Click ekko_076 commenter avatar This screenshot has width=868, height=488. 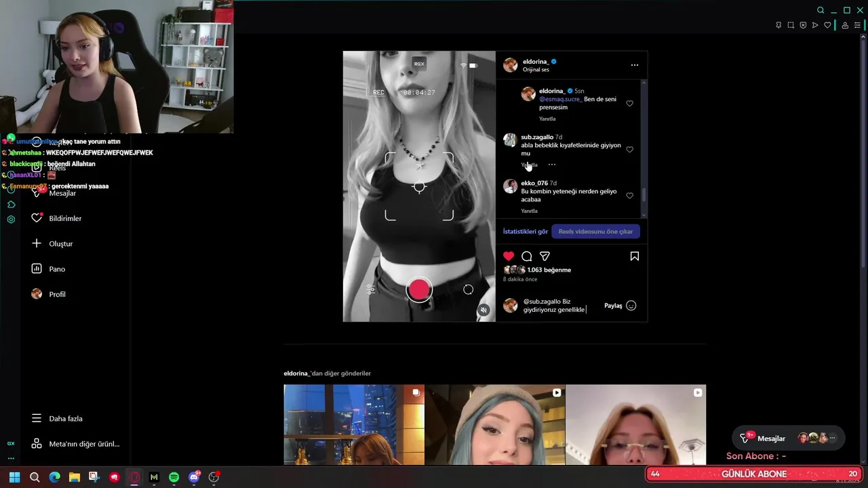(x=510, y=187)
